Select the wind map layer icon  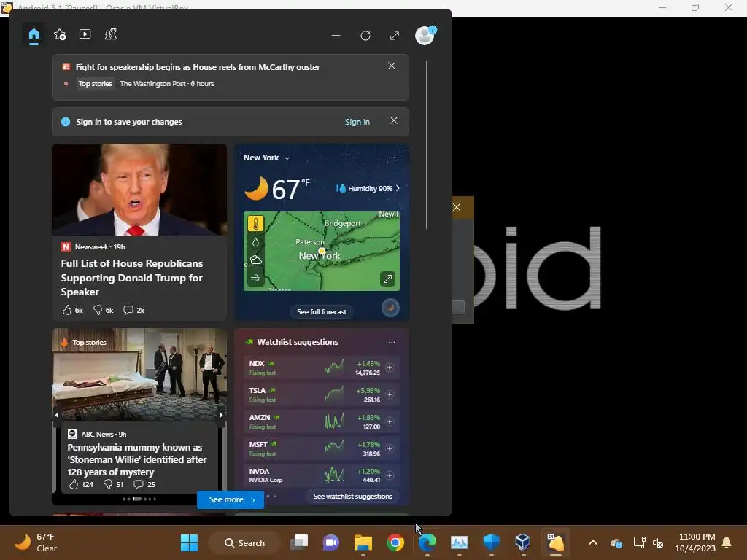tap(256, 278)
